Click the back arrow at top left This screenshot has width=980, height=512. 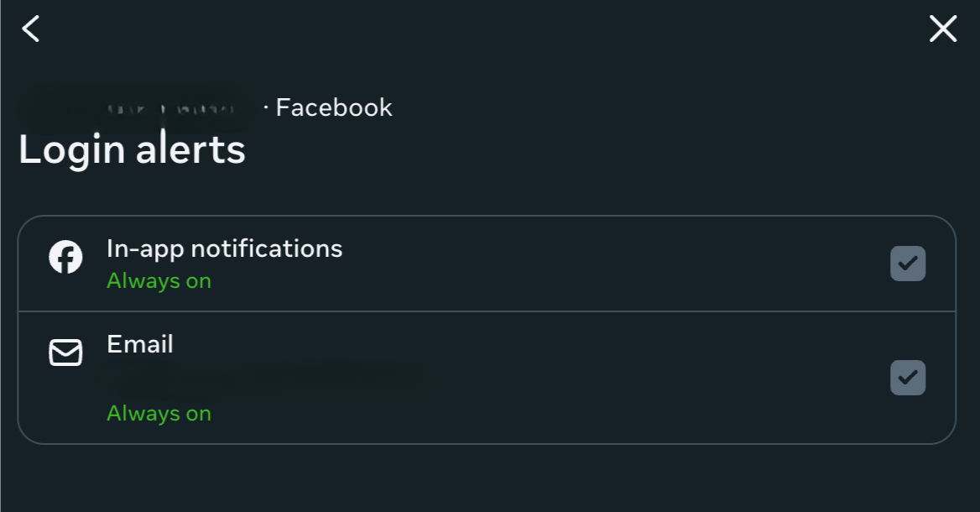click(30, 29)
